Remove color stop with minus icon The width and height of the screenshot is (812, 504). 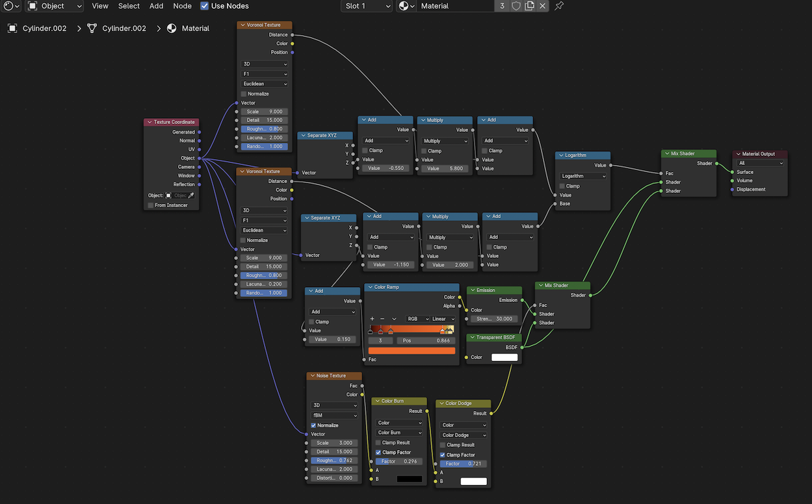point(383,319)
